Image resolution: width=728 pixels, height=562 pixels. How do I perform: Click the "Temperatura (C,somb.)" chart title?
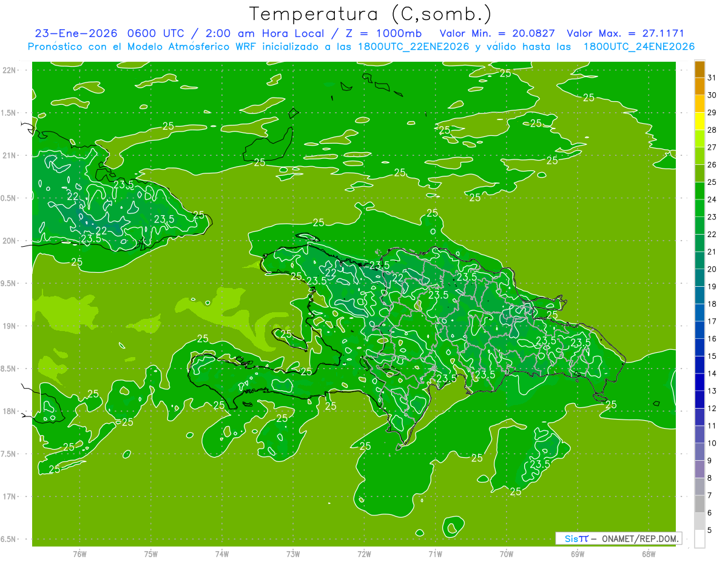click(x=370, y=13)
